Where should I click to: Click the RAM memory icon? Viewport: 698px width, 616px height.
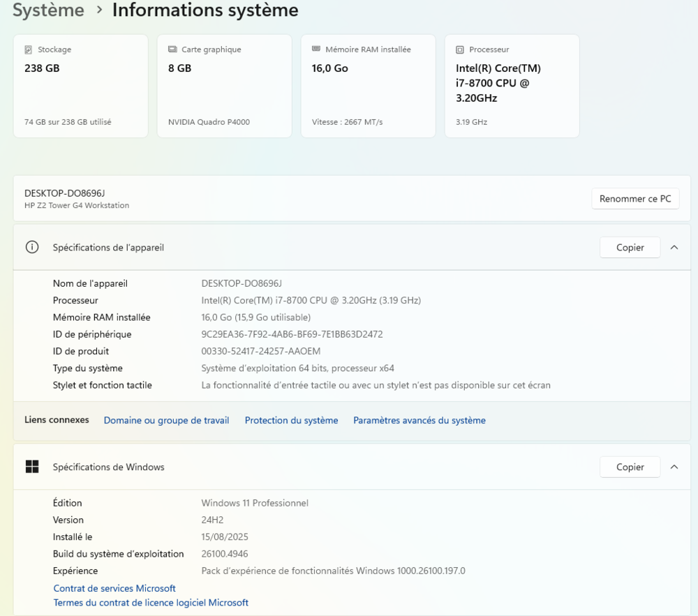[x=316, y=50]
